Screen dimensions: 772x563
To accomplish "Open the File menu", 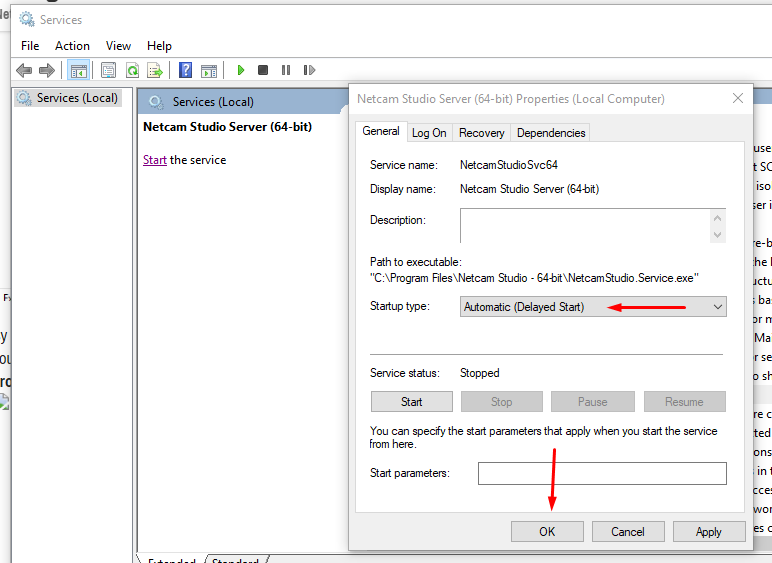I will (30, 46).
